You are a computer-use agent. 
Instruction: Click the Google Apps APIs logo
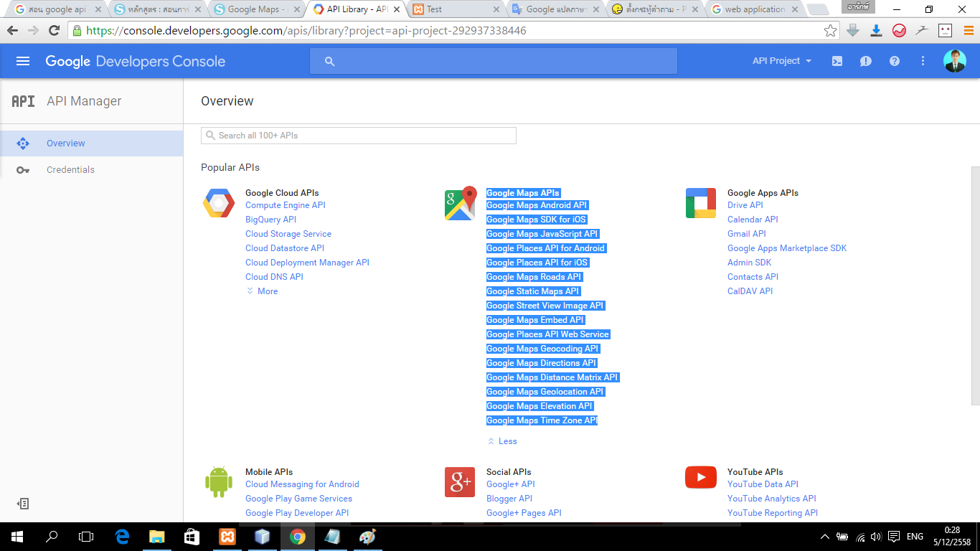[701, 203]
